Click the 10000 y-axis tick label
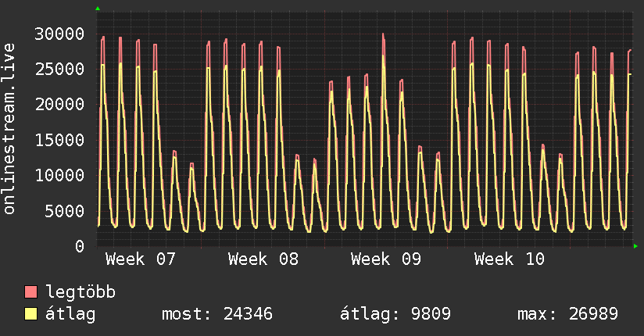Screen dimensions: 644x336 click(x=59, y=175)
